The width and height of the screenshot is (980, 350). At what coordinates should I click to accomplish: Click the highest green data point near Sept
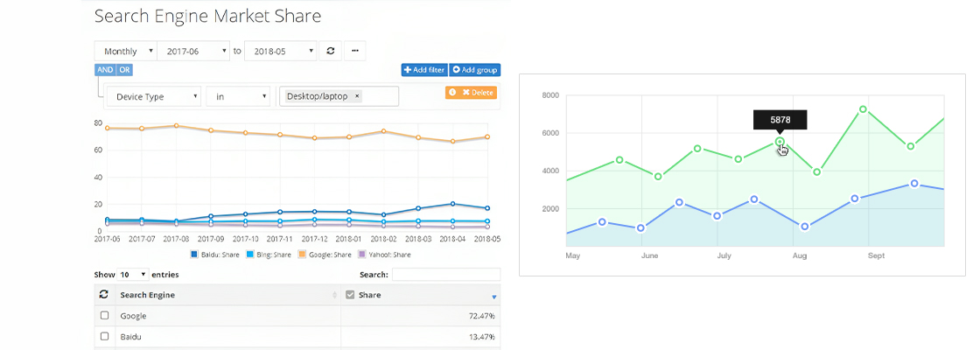tap(863, 109)
